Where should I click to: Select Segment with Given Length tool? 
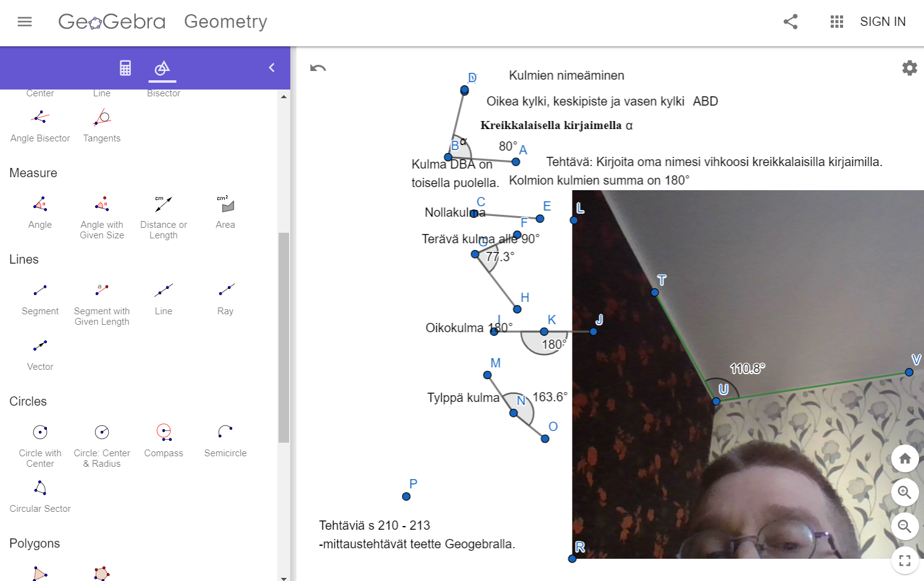pyautogui.click(x=102, y=303)
